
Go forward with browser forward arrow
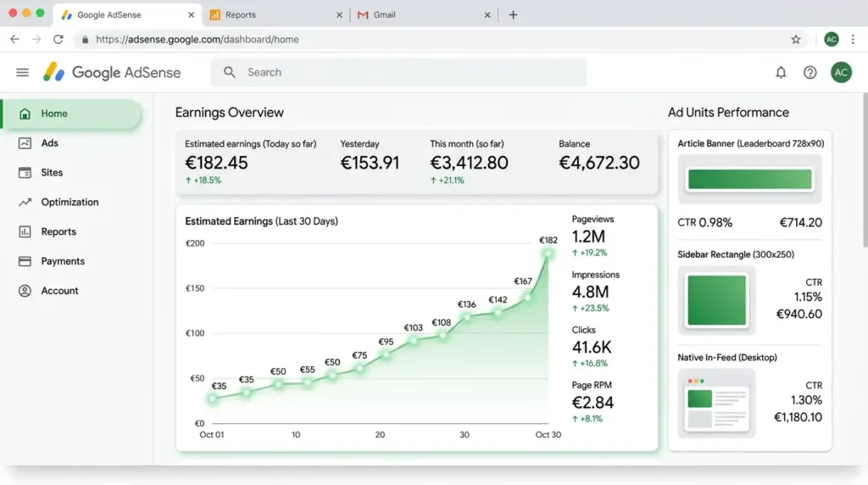tap(36, 39)
